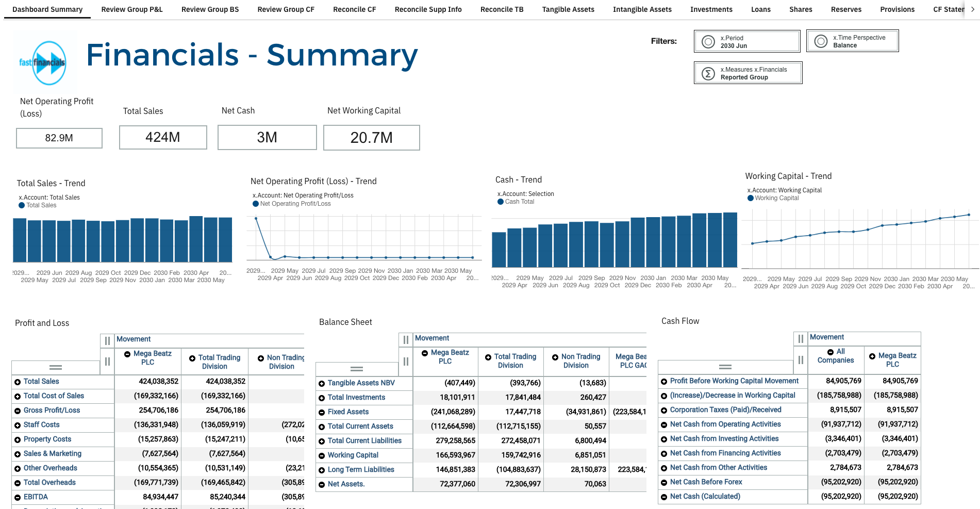Expand Total Trading Division in Balance Sheet
980x509 pixels.
tap(488, 357)
